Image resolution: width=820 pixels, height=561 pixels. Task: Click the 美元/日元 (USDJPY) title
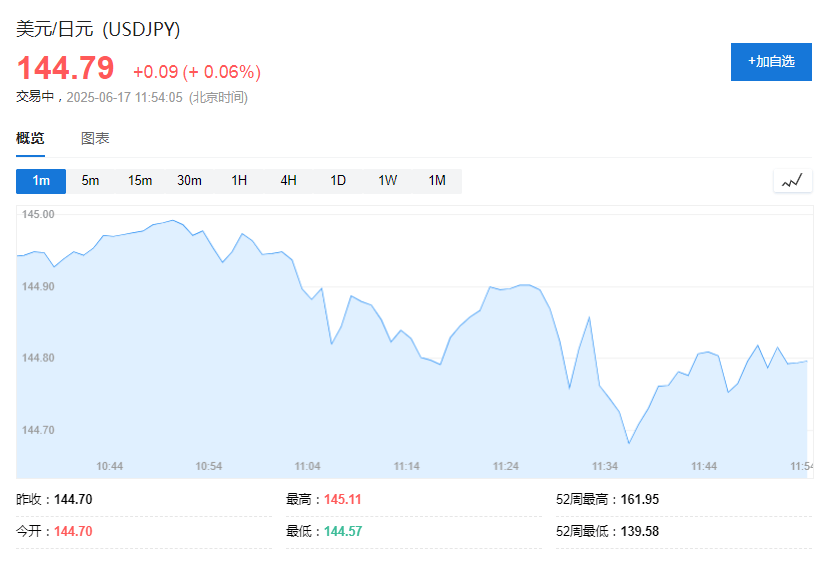point(98,29)
